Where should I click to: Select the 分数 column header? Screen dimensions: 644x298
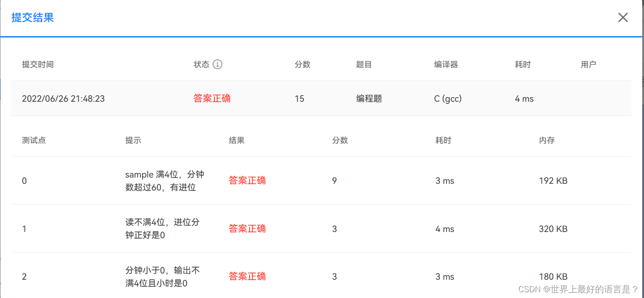click(303, 64)
